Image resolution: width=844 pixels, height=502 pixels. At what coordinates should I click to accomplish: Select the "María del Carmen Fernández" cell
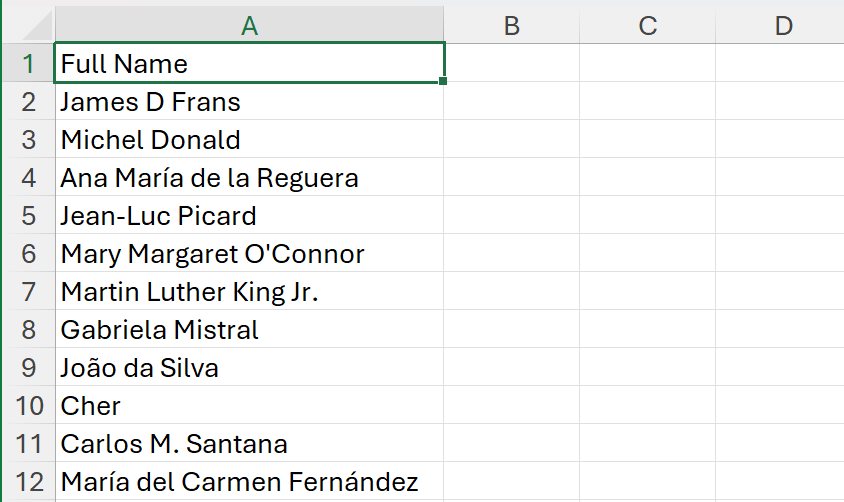click(x=249, y=482)
